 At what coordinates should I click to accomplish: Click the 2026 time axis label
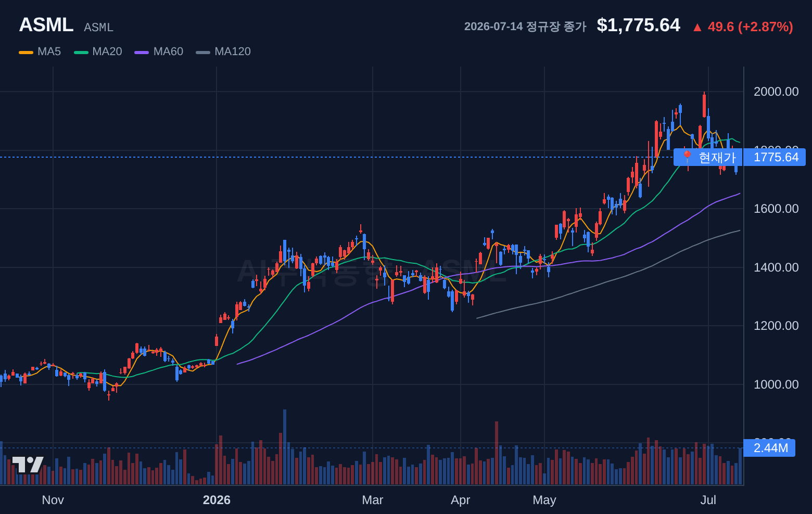coord(217,500)
